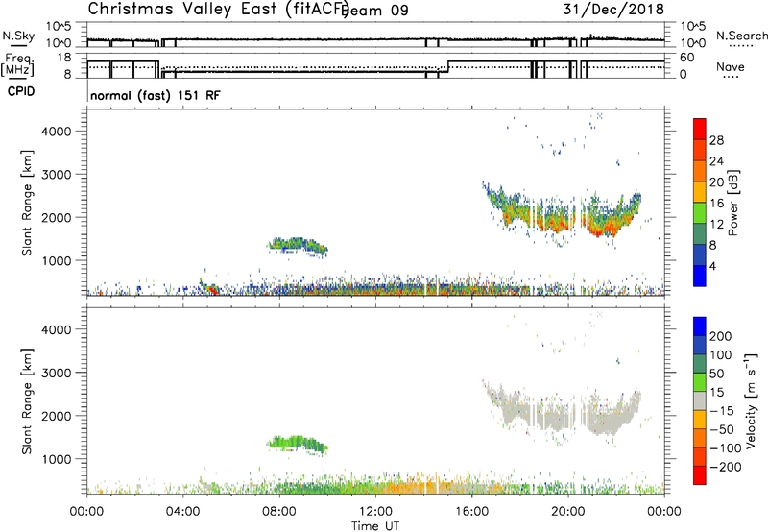The image size is (768, 532).
Task: Click the '16:00' time axis tick label
Action: point(471,512)
